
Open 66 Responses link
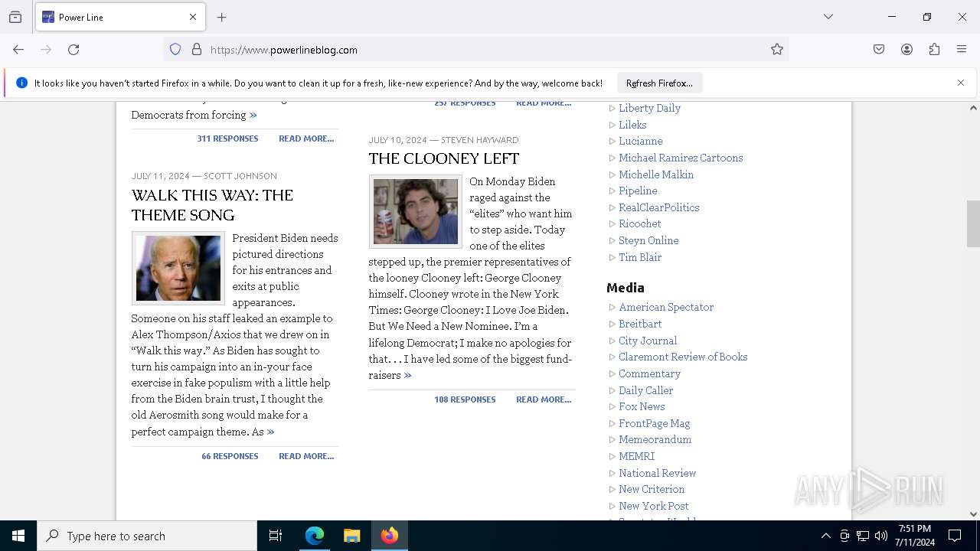pyautogui.click(x=230, y=456)
